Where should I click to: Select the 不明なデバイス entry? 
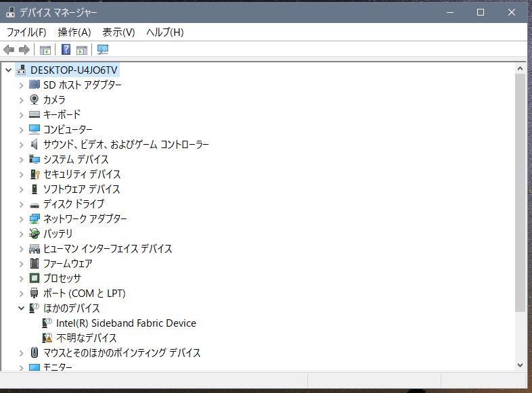click(86, 338)
